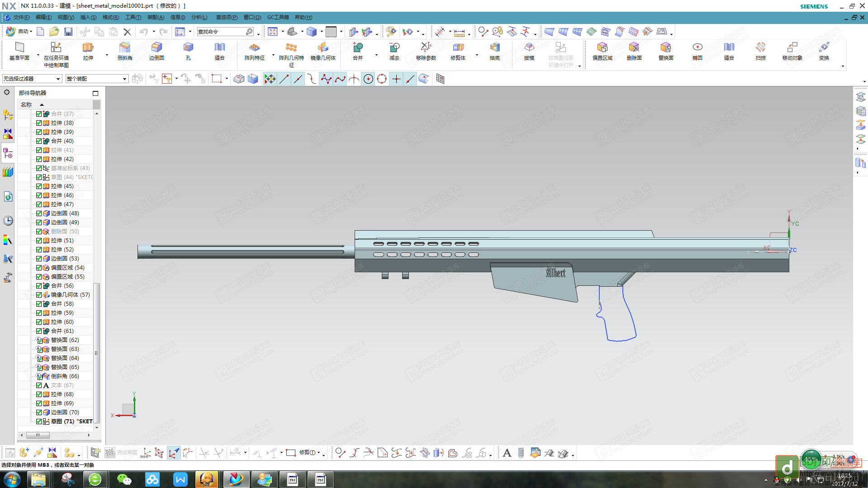The width and height of the screenshot is (868, 488).
Task: Click the WeChat icon in the taskbar
Action: click(x=124, y=479)
